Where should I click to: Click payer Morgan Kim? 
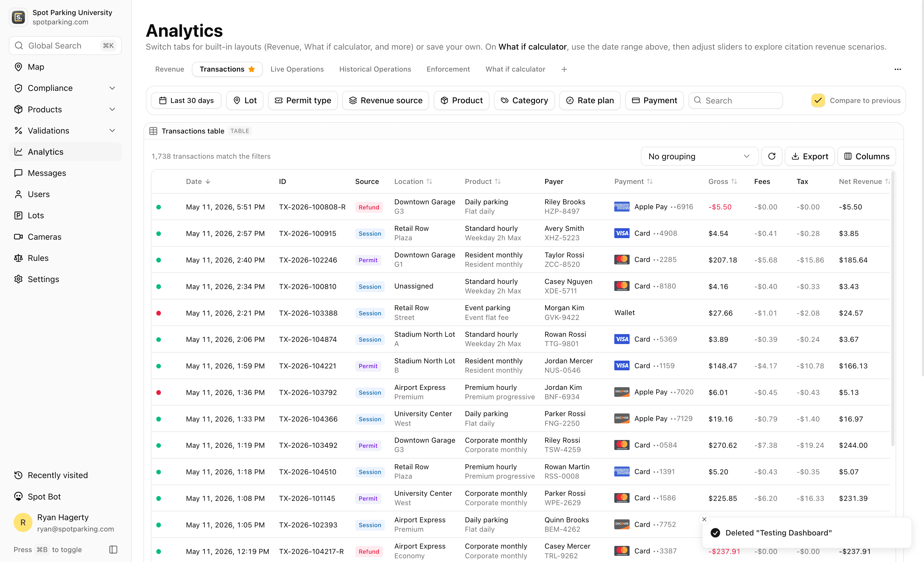point(564,308)
